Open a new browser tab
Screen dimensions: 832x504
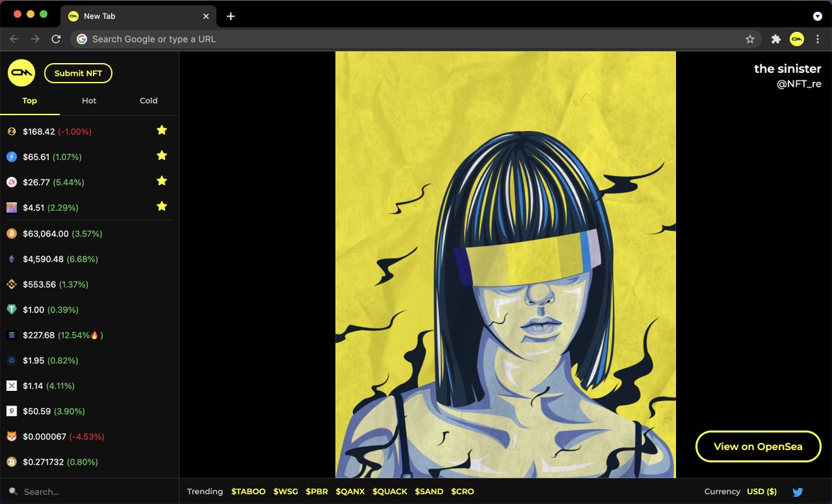[231, 16]
